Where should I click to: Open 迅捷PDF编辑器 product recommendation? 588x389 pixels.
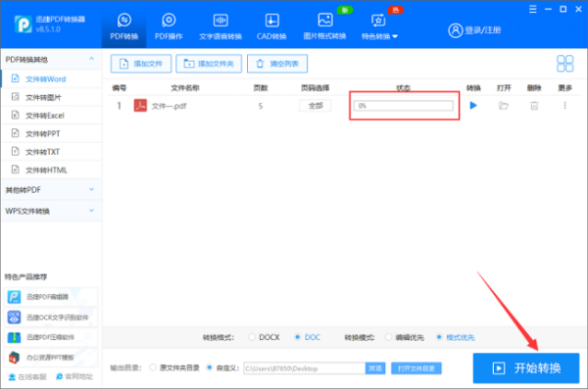51,297
